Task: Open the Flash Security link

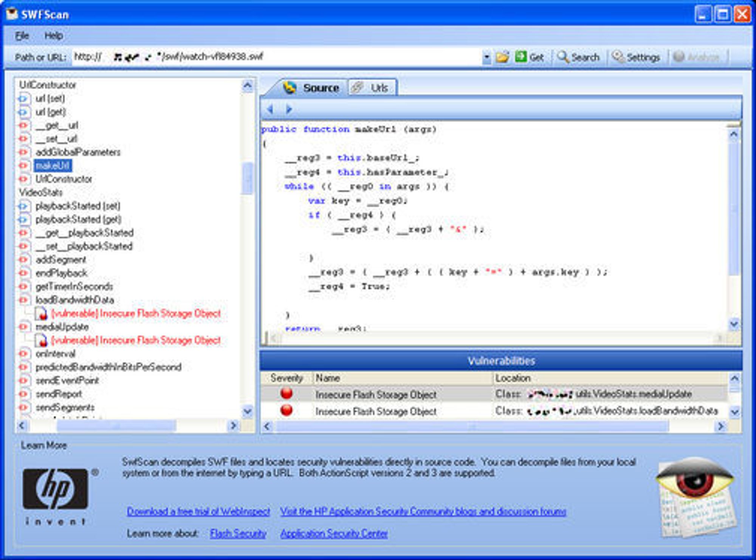Action: [239, 534]
